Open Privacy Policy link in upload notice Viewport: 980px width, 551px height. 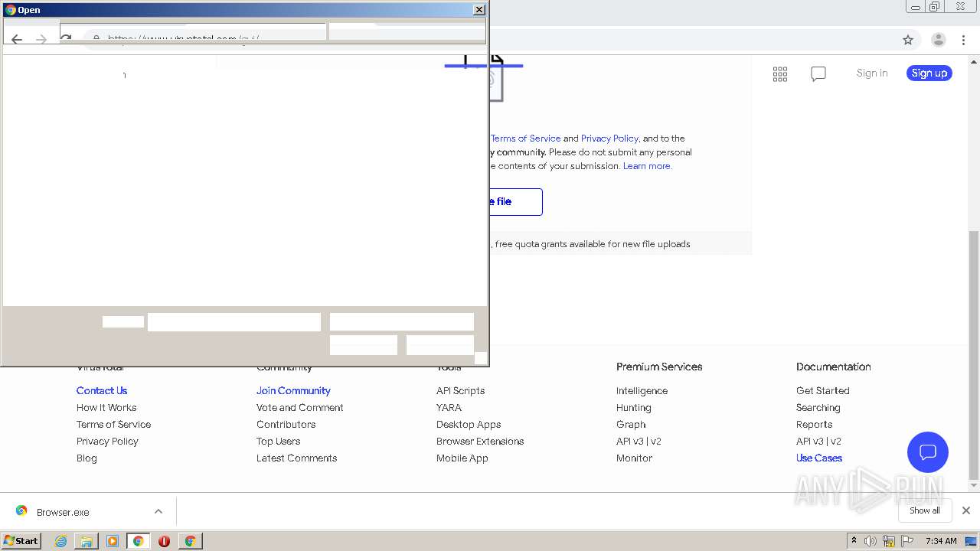pyautogui.click(x=609, y=139)
